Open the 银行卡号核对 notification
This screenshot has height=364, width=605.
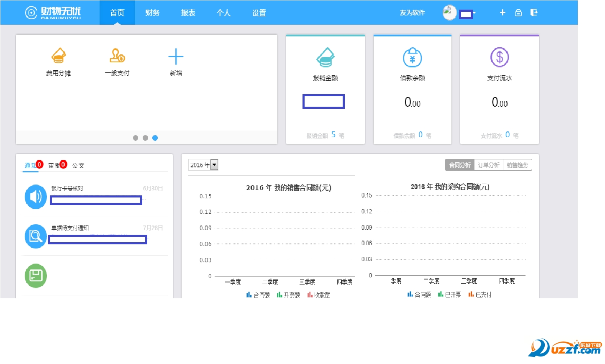[67, 188]
